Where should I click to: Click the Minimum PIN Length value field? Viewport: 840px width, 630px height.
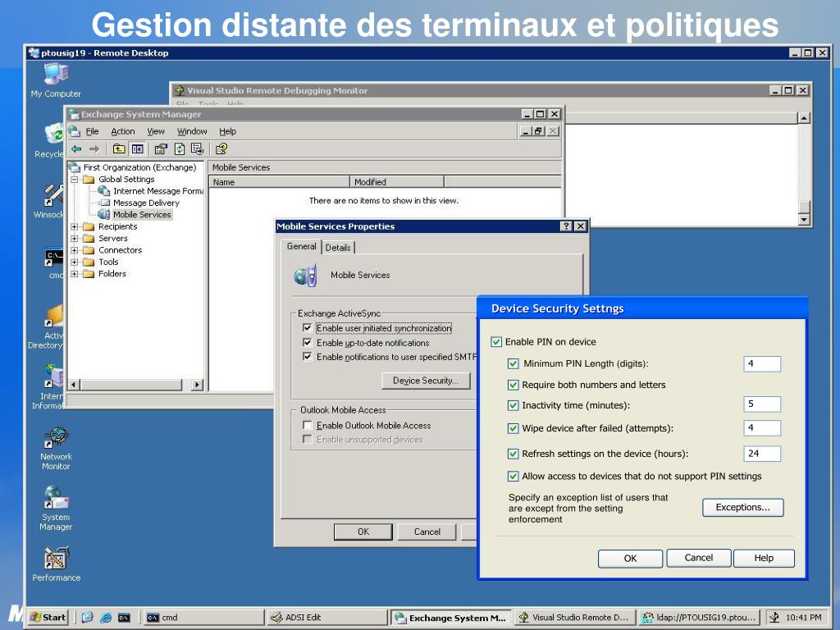(762, 363)
